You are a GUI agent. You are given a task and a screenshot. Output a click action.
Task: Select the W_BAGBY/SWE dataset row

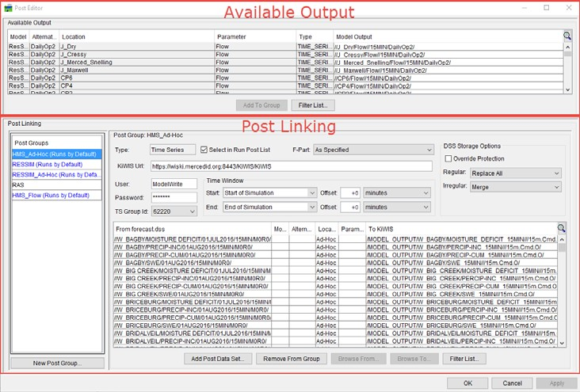[335, 263]
